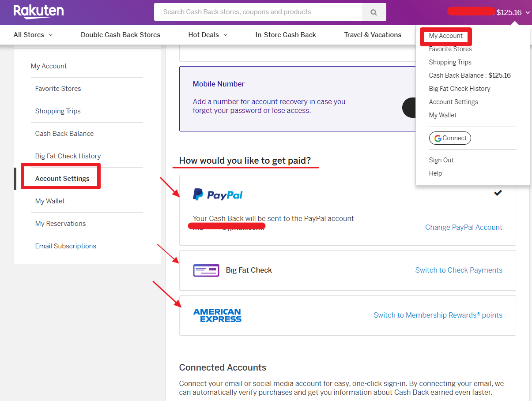
Task: Select My Wallet in the dropdown menu
Action: [x=443, y=115]
